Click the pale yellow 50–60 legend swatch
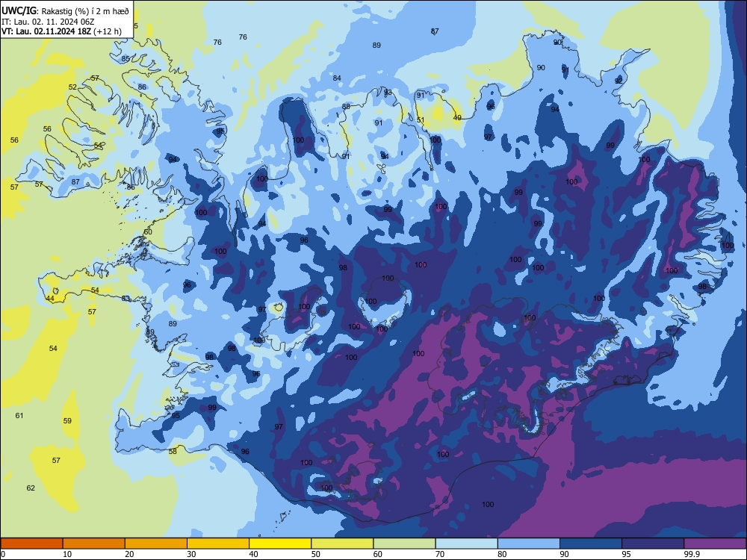 point(342,544)
